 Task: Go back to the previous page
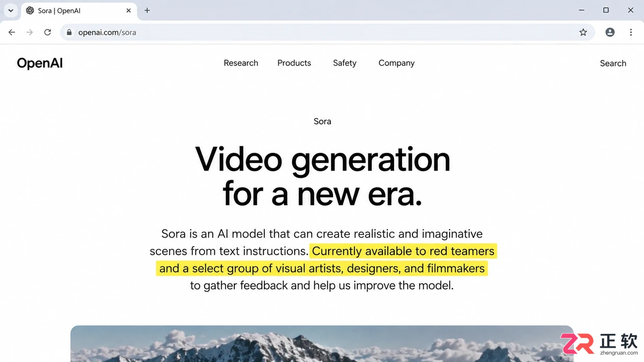coord(12,32)
